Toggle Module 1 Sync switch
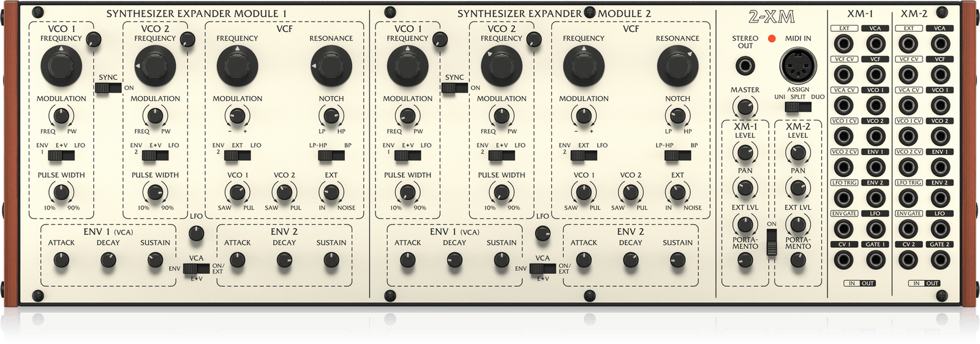 pos(109,88)
